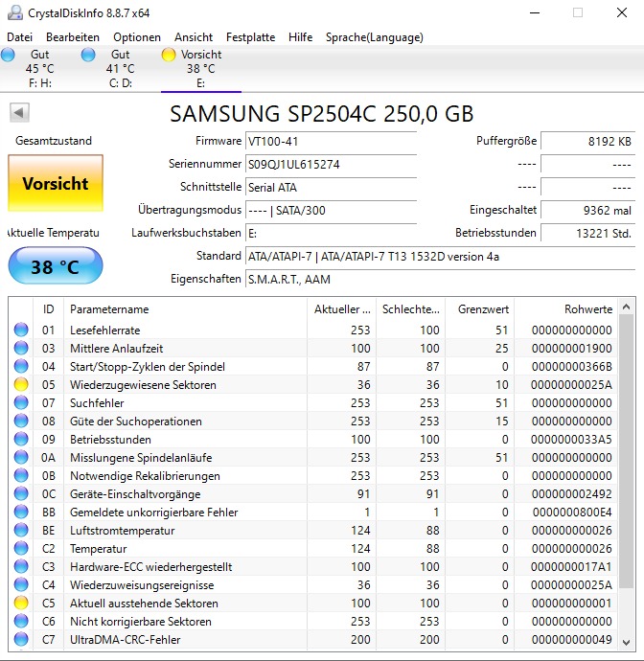644x661 pixels.
Task: Click status icon of Suchfehler row
Action: [x=21, y=402]
